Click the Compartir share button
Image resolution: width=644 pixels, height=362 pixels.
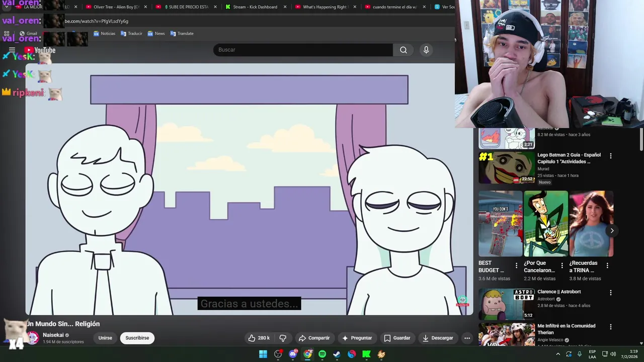click(x=314, y=338)
